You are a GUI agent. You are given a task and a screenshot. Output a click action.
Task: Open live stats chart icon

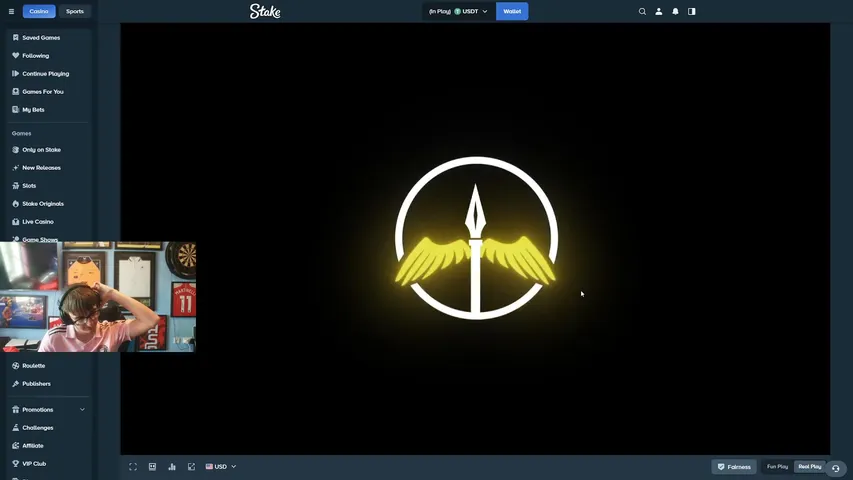(172, 467)
